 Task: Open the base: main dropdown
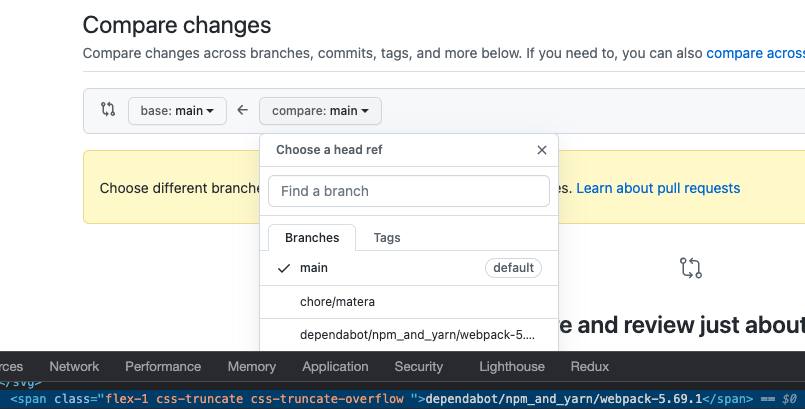[177, 111]
